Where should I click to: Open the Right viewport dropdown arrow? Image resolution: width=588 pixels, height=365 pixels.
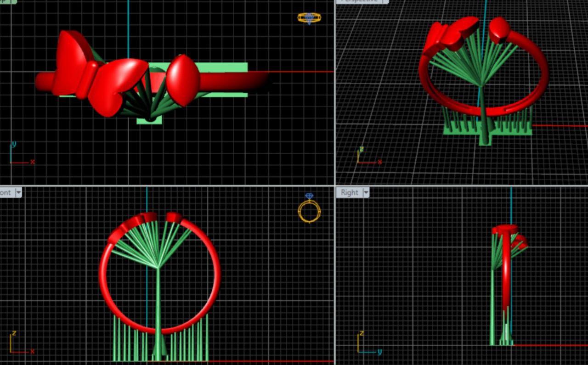(366, 193)
